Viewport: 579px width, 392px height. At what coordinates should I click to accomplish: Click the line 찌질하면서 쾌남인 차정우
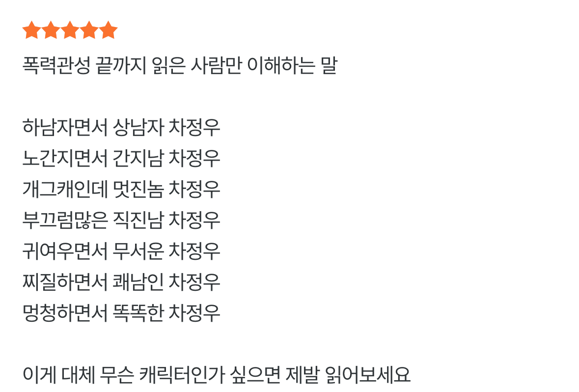tap(121, 282)
